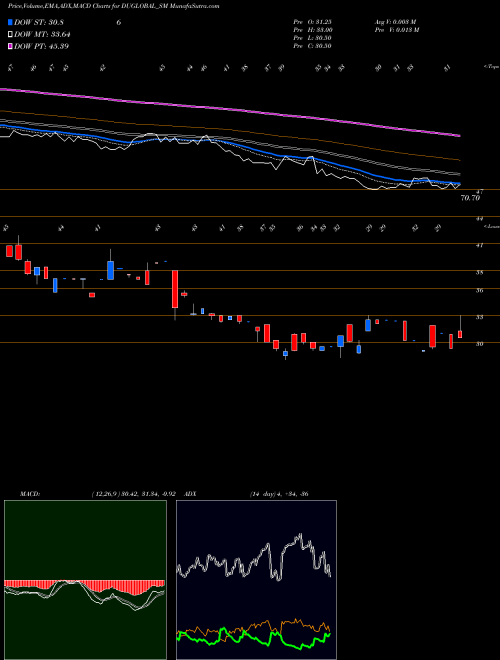Click the blue DOW ST legend swatch

[11, 22]
